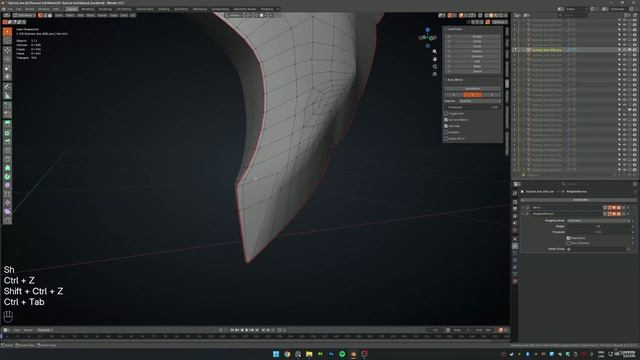
Task: Open the Output properties tab
Action: click(515, 209)
